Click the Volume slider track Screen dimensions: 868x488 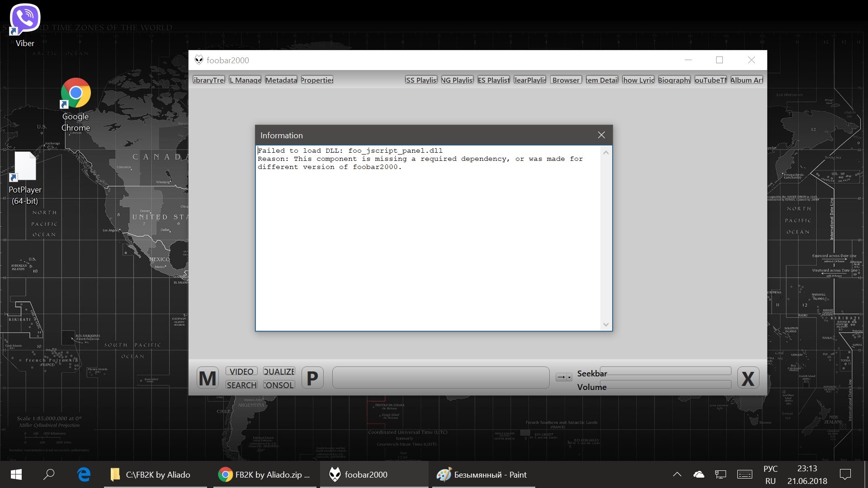pos(665,385)
